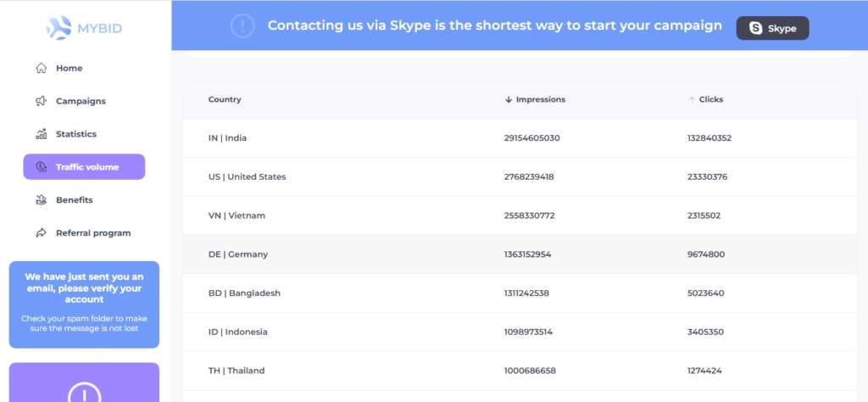
Task: Click the Skype logo icon
Action: (x=755, y=28)
